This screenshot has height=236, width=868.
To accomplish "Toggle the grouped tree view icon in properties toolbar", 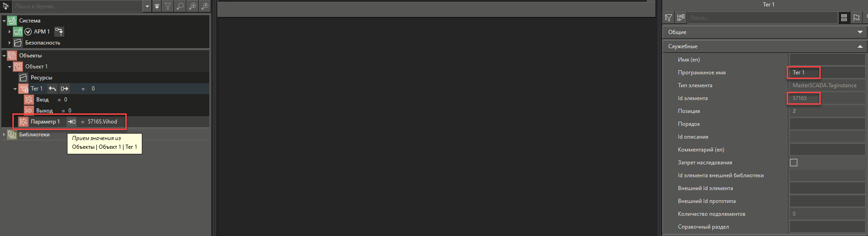I will tap(681, 17).
